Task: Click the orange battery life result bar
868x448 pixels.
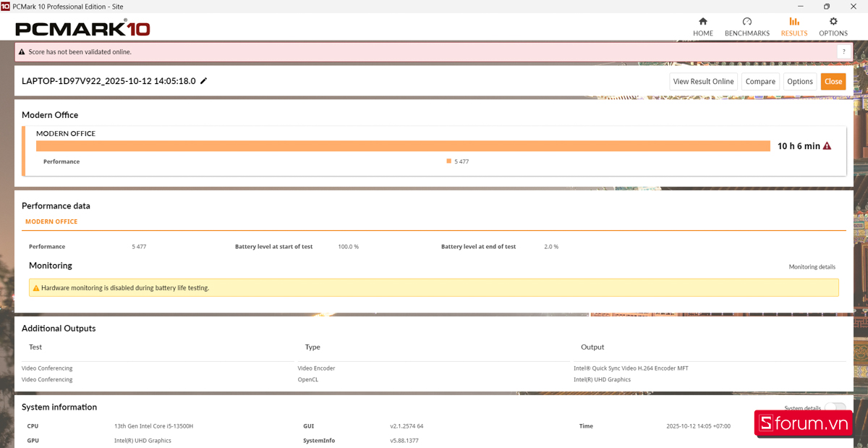Action: pyautogui.click(x=403, y=146)
